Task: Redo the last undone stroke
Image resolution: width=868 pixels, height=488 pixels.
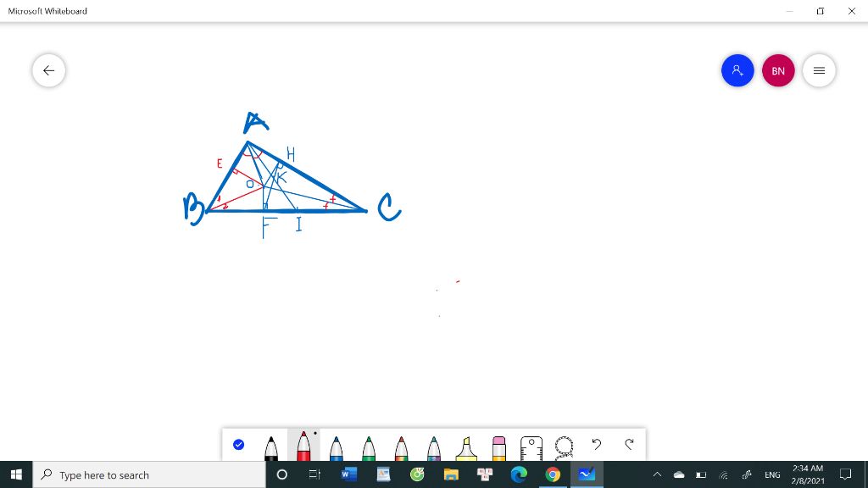Action: point(629,444)
